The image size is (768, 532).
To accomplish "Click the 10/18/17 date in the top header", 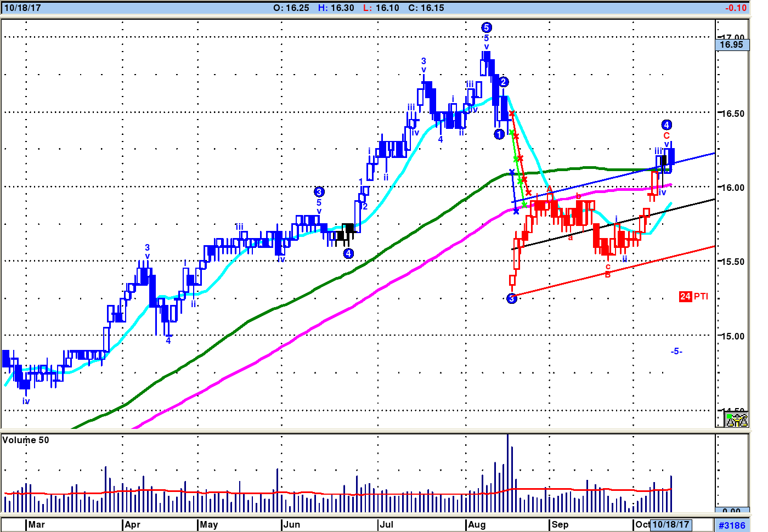I will pyautogui.click(x=22, y=8).
